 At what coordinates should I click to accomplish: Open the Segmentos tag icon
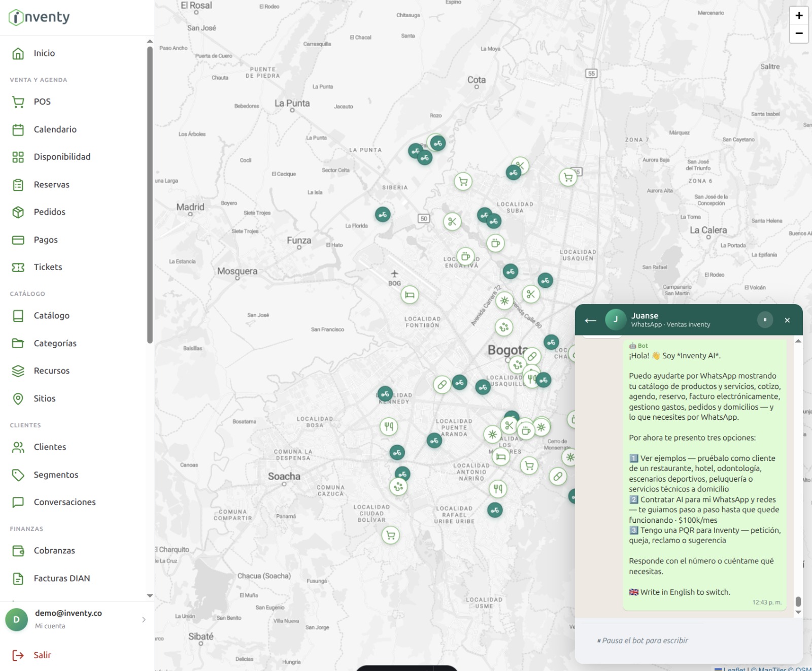pyautogui.click(x=18, y=475)
